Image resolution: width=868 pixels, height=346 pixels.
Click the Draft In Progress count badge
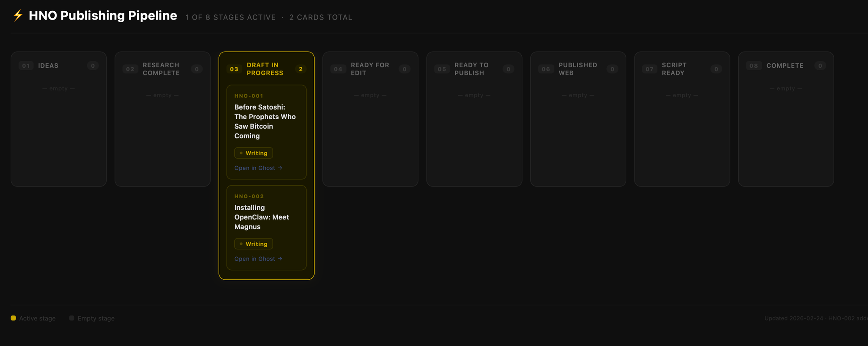[x=300, y=69]
